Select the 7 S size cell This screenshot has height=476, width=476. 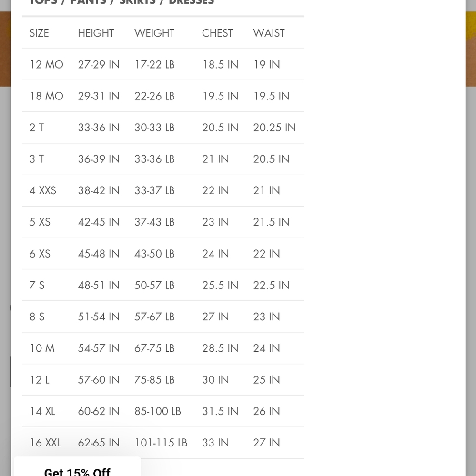[x=37, y=285]
